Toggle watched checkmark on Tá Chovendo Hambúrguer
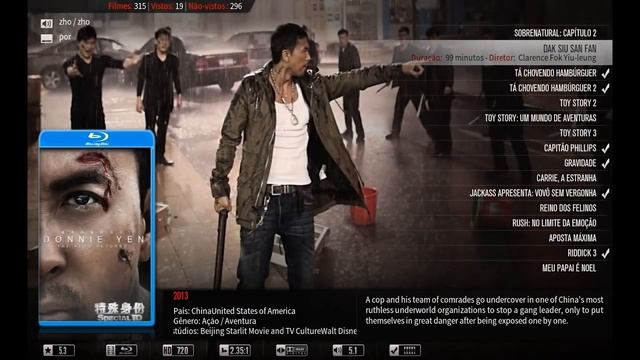The image size is (640, 360). point(606,73)
